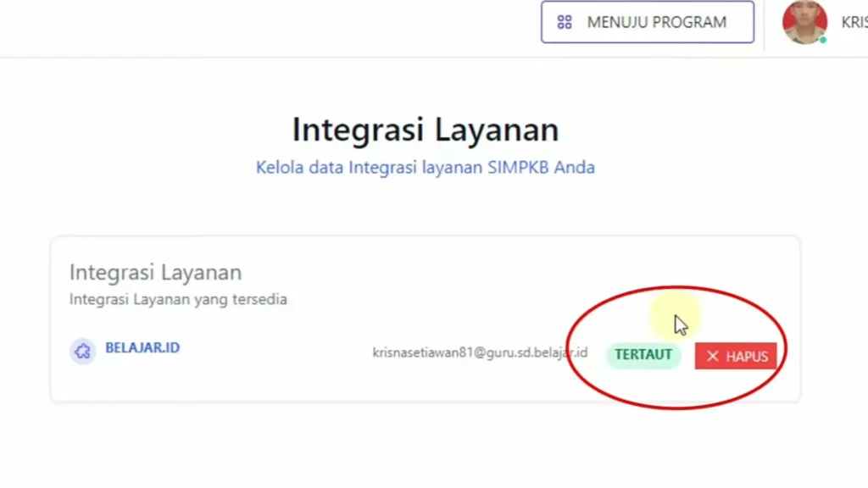The width and height of the screenshot is (868, 488).
Task: Click 'Integrasi Layanan yang tersedia' card description
Action: tap(178, 299)
